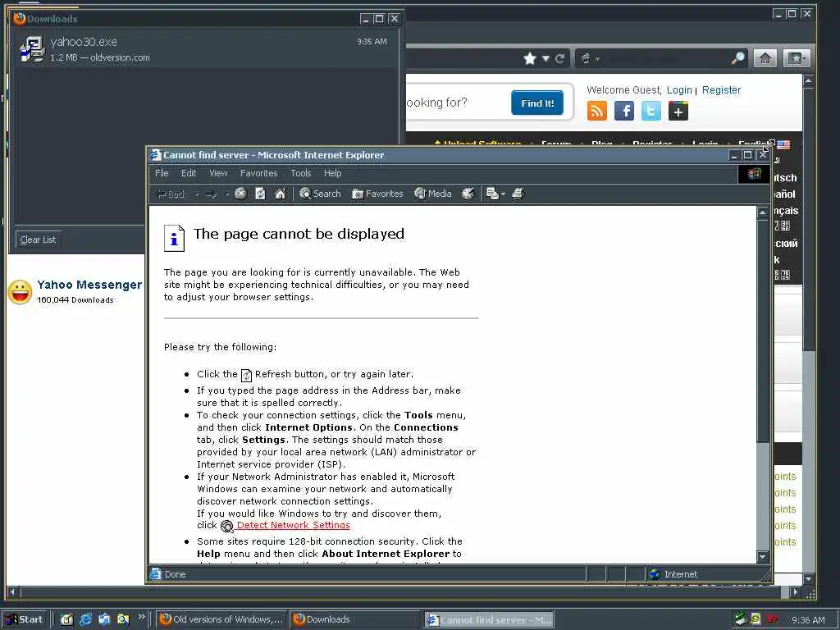Click the Forward arrow in Internet Explorer

[211, 194]
